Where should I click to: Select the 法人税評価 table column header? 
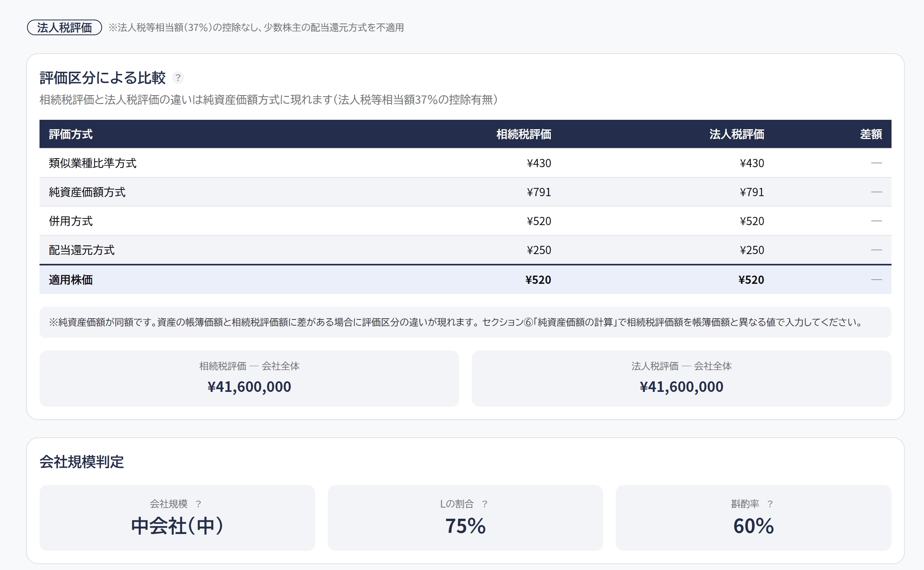click(737, 134)
